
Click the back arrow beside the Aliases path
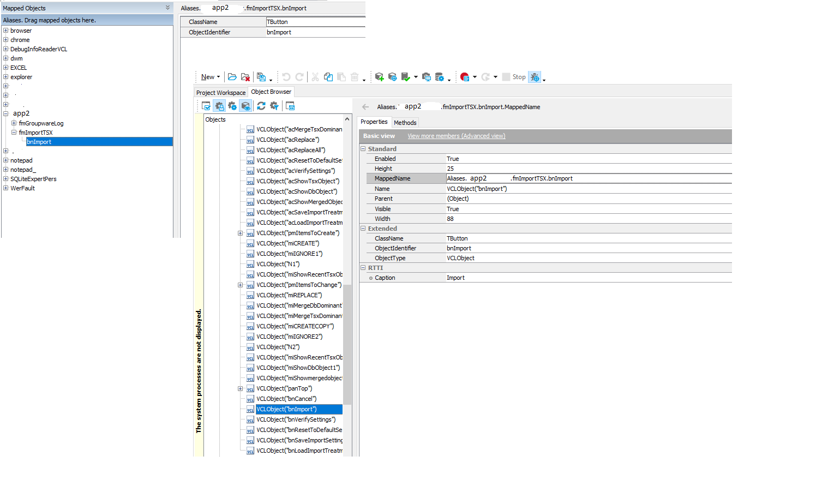(x=365, y=107)
